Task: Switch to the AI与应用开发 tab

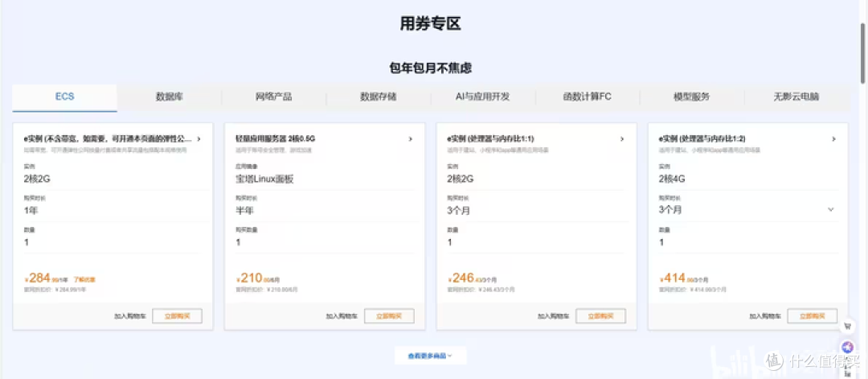Action: (483, 97)
